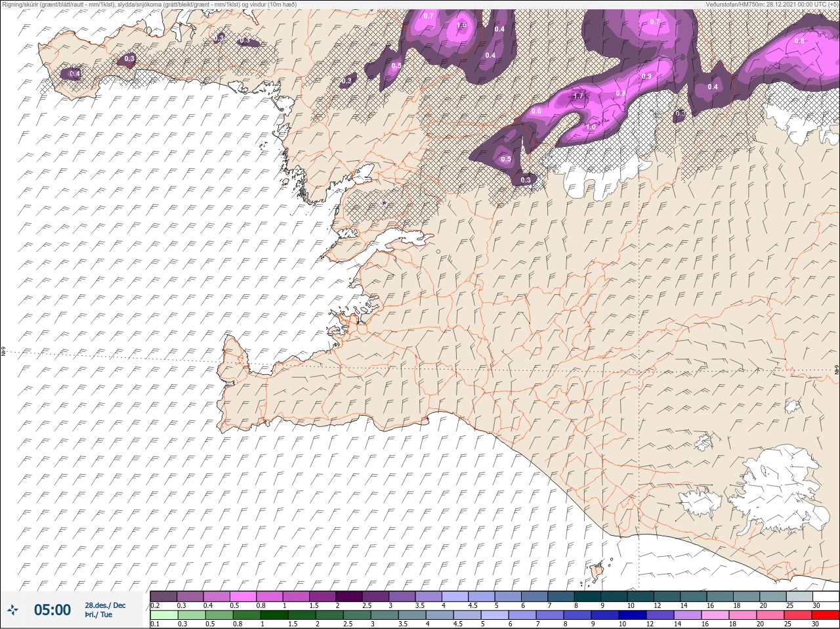Click the 0.8 value near the map's right edge
This screenshot has height=629, width=840.
[x=799, y=41]
